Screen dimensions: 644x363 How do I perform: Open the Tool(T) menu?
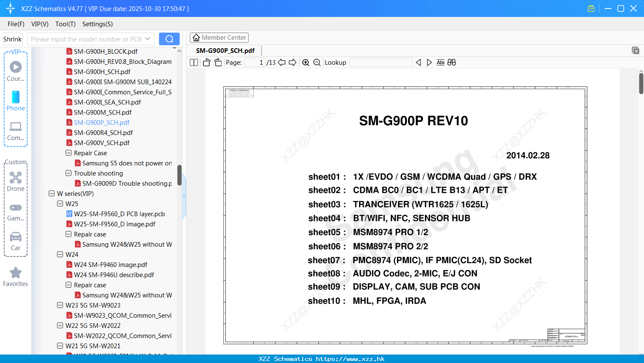[x=66, y=24]
